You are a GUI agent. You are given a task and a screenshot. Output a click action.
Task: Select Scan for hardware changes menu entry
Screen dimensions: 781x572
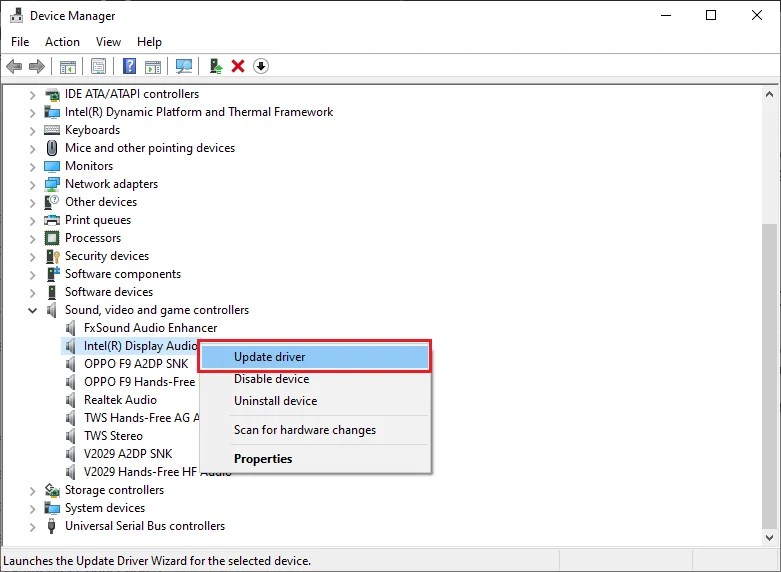click(314, 429)
